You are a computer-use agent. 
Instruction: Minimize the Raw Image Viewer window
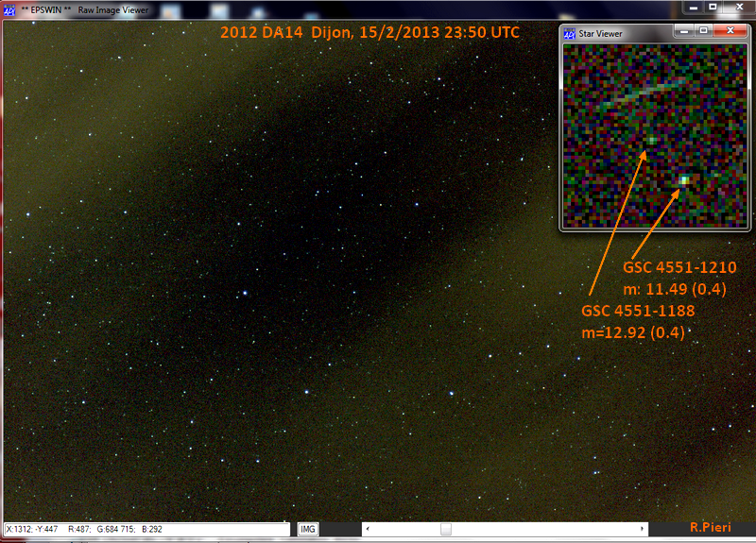coord(693,7)
